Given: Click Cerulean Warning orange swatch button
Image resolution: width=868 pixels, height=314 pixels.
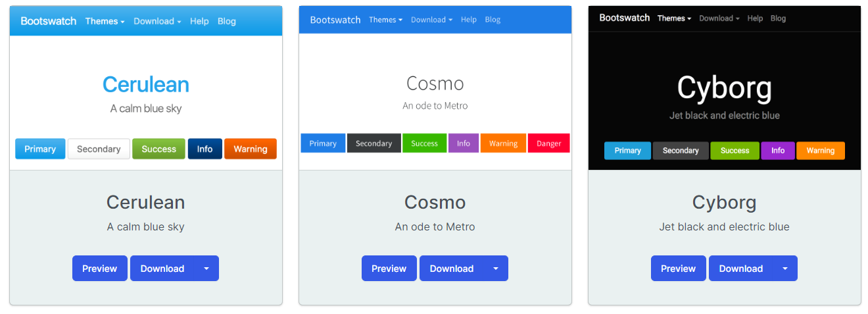Looking at the screenshot, I should (251, 149).
